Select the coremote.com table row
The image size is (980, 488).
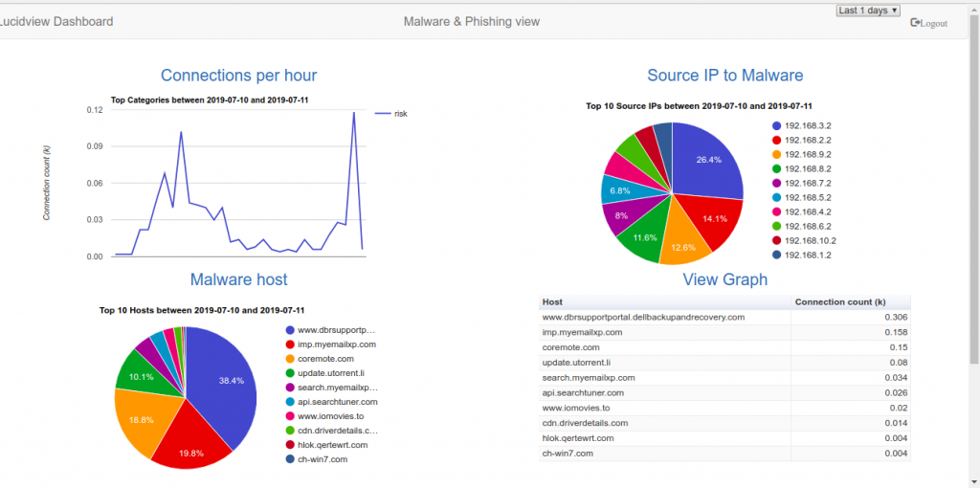tap(725, 347)
